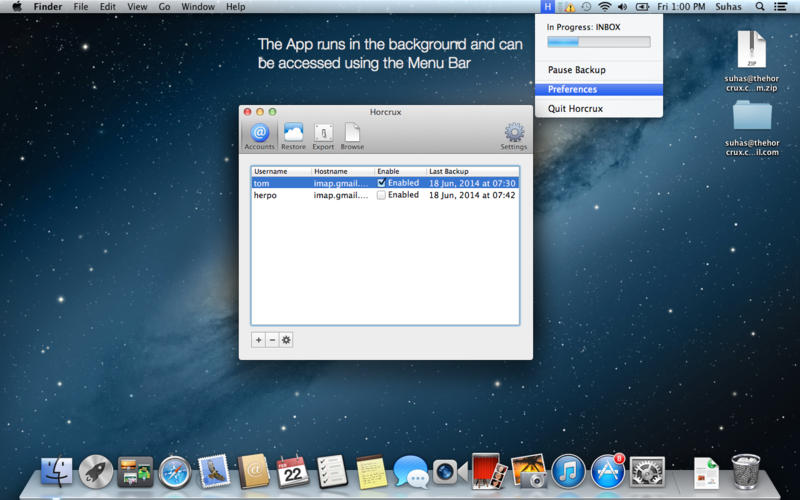Click the Horcrux menu bar icon
The width and height of the screenshot is (800, 500).
pos(548,7)
